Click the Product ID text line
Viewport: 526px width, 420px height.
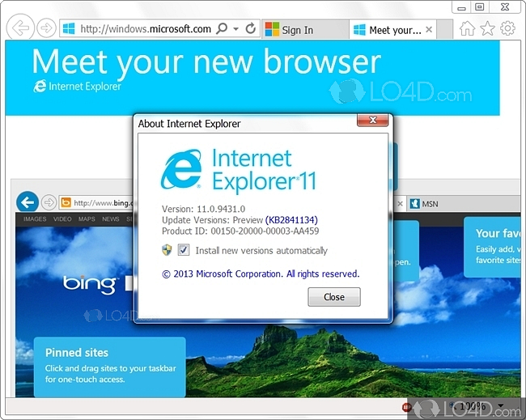coord(240,231)
